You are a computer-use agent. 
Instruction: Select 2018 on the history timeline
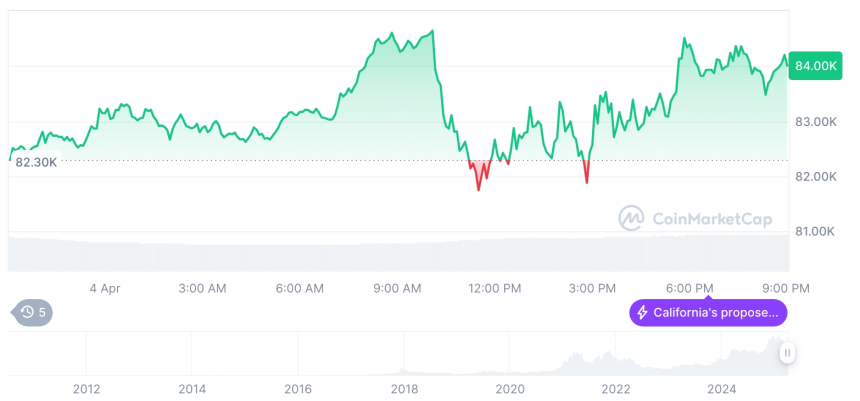(404, 388)
